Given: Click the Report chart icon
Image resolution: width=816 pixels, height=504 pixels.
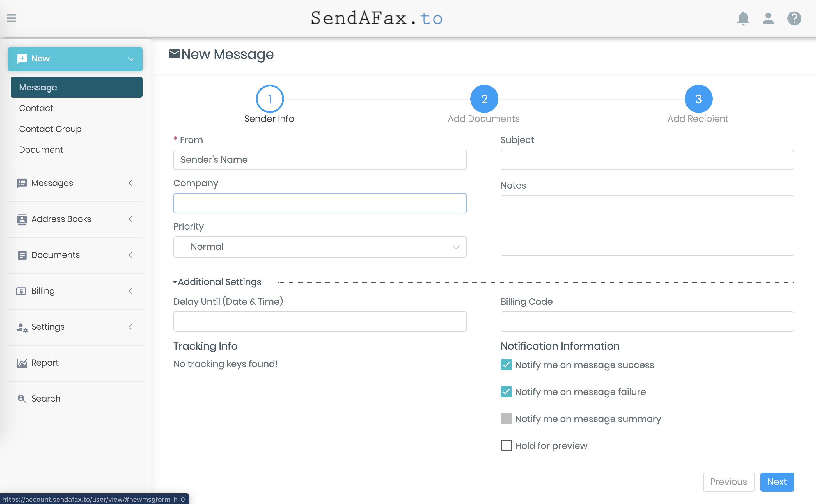Looking at the screenshot, I should (22, 363).
